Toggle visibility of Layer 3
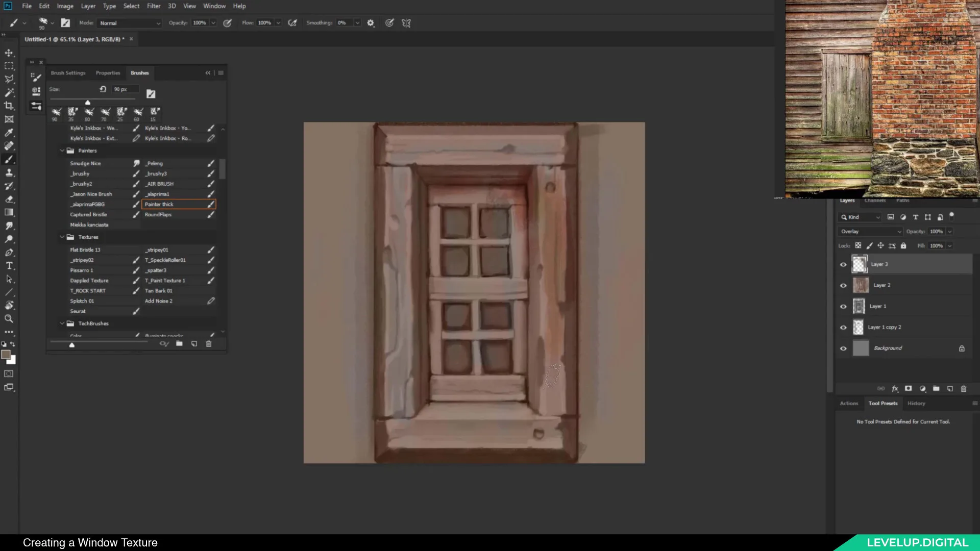Image resolution: width=980 pixels, height=551 pixels. click(843, 264)
